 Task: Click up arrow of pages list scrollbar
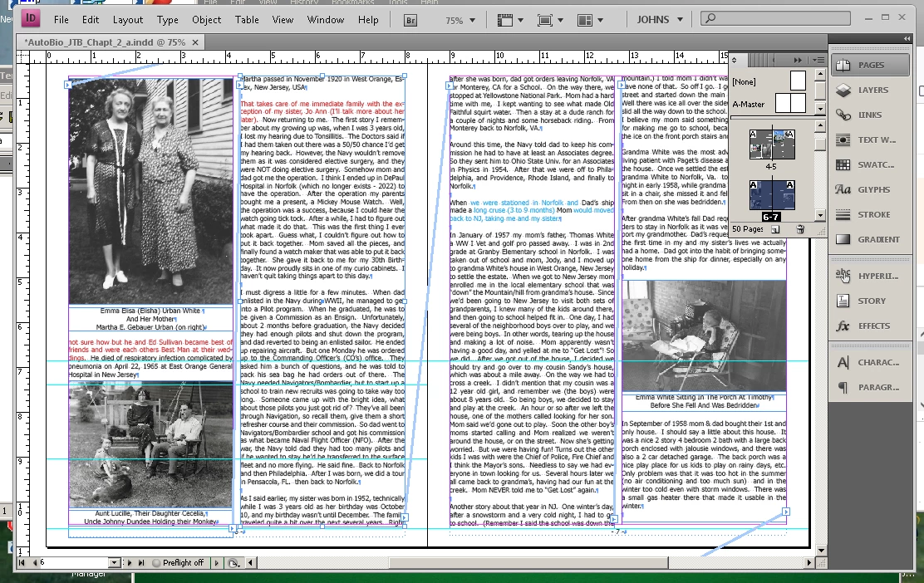(820, 125)
